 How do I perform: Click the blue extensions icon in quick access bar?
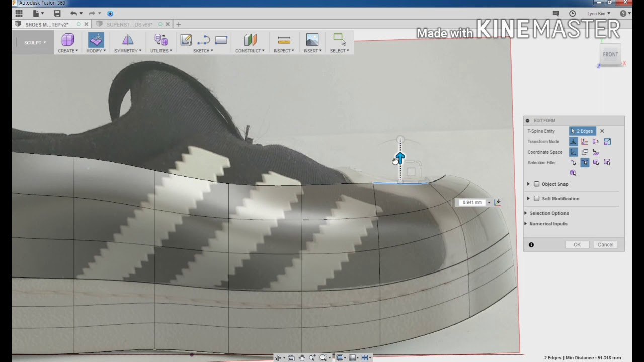[110, 13]
